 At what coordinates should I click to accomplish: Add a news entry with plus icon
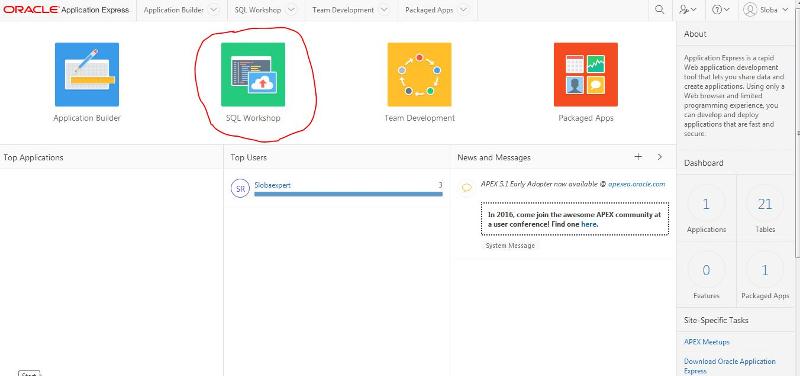click(638, 157)
